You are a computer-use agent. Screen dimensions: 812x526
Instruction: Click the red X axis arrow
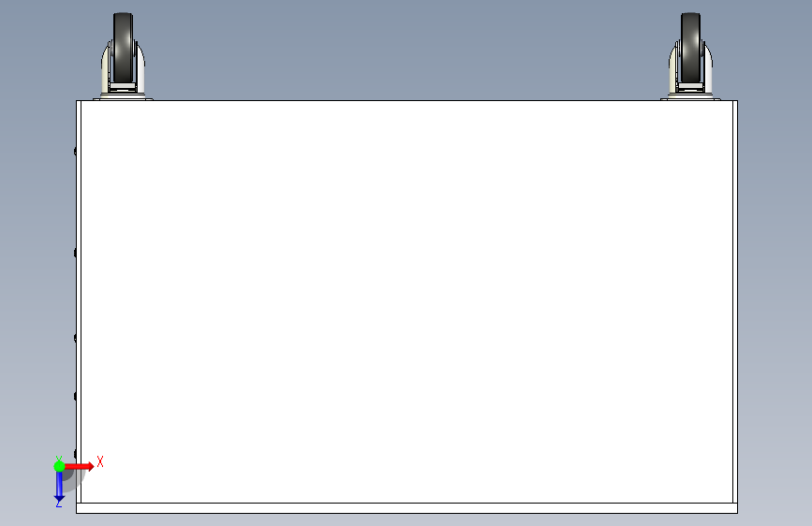point(80,466)
